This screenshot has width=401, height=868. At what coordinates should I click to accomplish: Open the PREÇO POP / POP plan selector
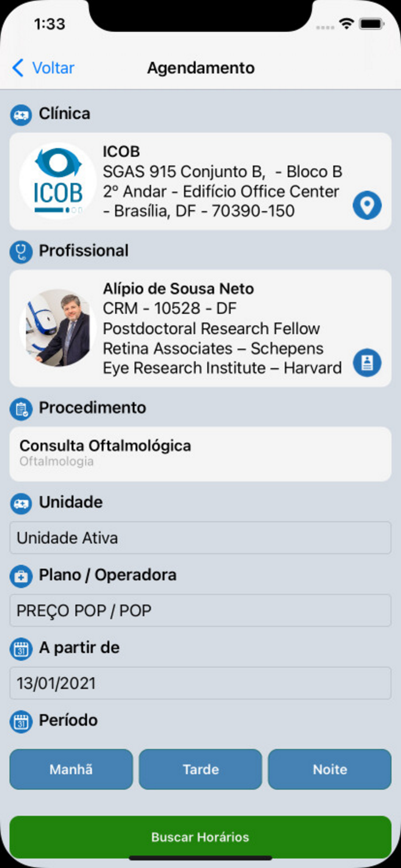(200, 610)
